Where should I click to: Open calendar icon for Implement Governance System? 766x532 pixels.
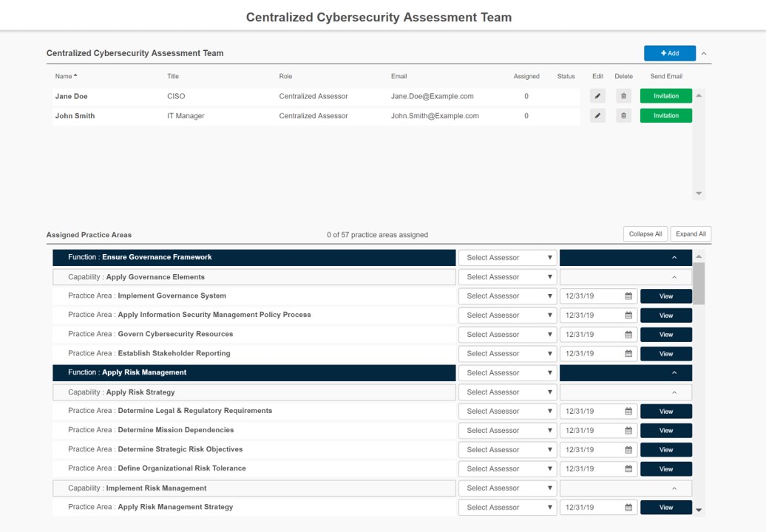pyautogui.click(x=628, y=296)
